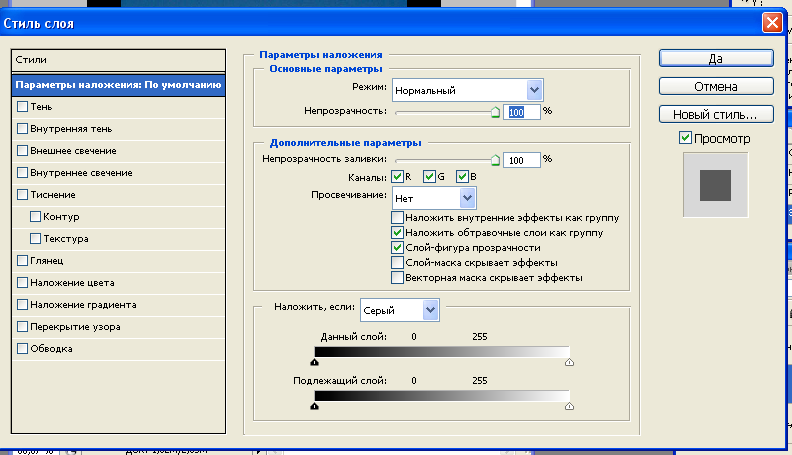Enable the Внутренняя тень checkbox
Screen dimensions: 792x455
pyautogui.click(x=22, y=129)
